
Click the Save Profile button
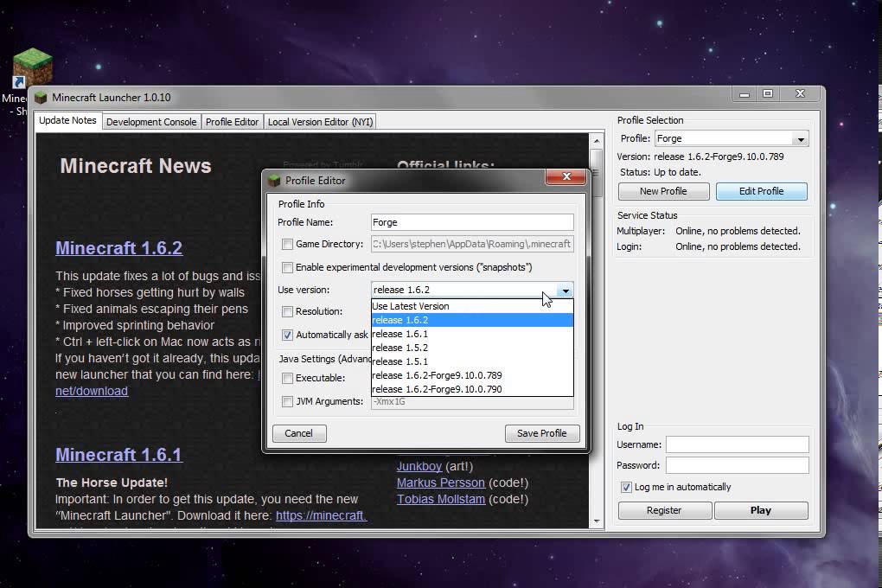(541, 433)
